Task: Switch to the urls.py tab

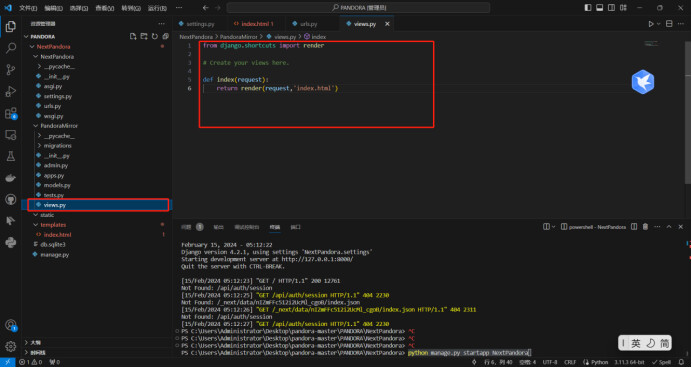Action: 308,24
